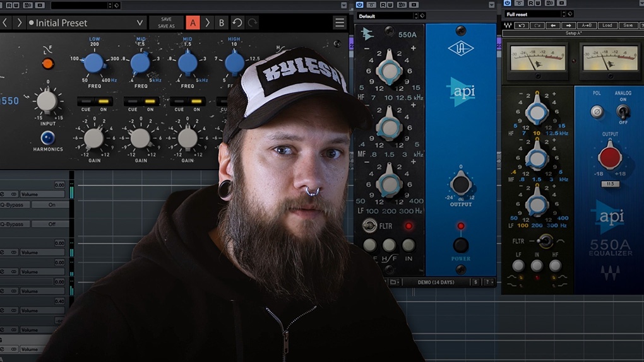This screenshot has height=362, width=644.
Task: Click redo arrow in Initial Preset plugin
Action: coord(253,23)
